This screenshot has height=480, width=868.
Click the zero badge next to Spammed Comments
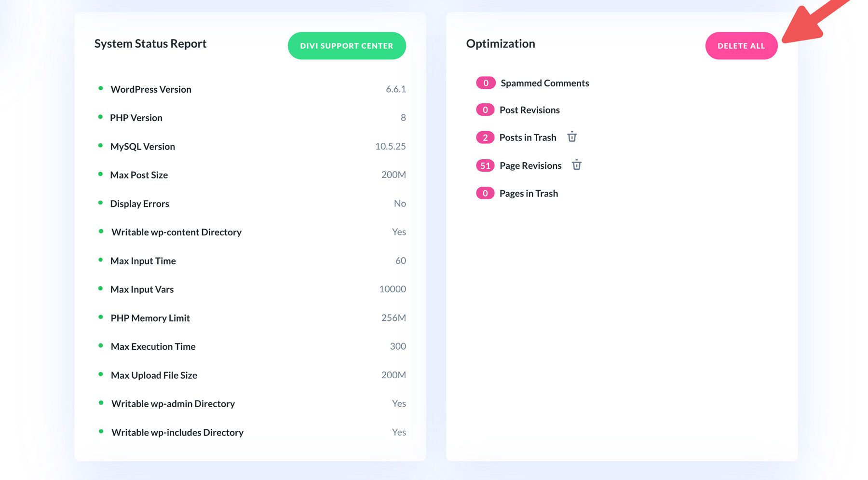[x=485, y=82]
